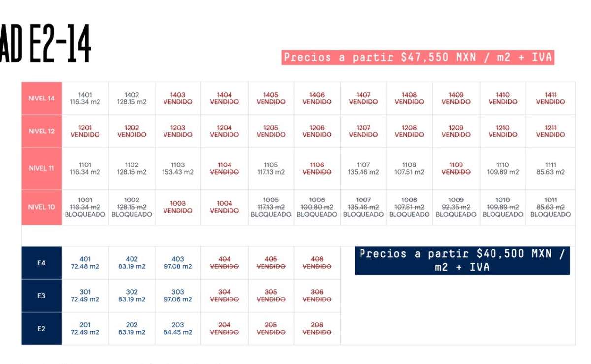Choose unit 302 on level E3

(131, 296)
